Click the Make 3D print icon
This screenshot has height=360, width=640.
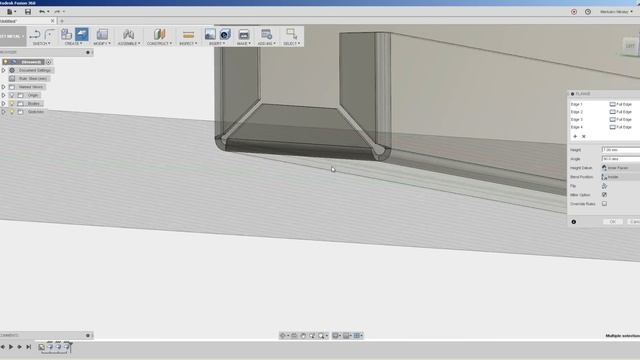(x=244, y=34)
